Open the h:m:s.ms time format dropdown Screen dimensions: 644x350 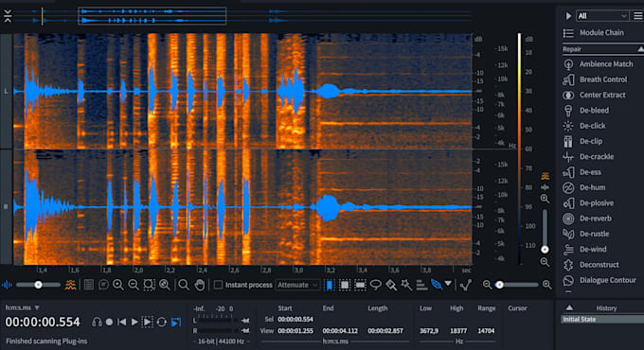pos(22,307)
